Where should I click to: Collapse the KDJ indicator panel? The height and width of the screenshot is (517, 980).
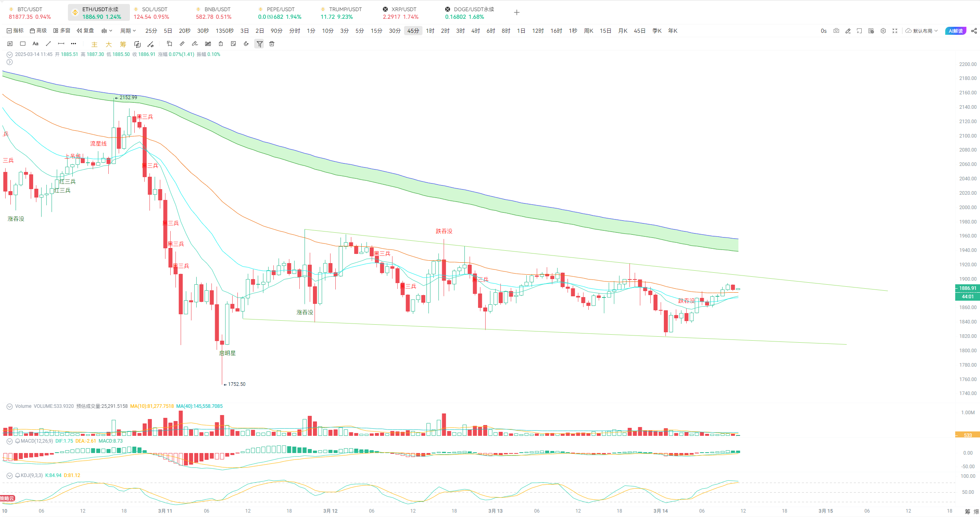coord(10,475)
